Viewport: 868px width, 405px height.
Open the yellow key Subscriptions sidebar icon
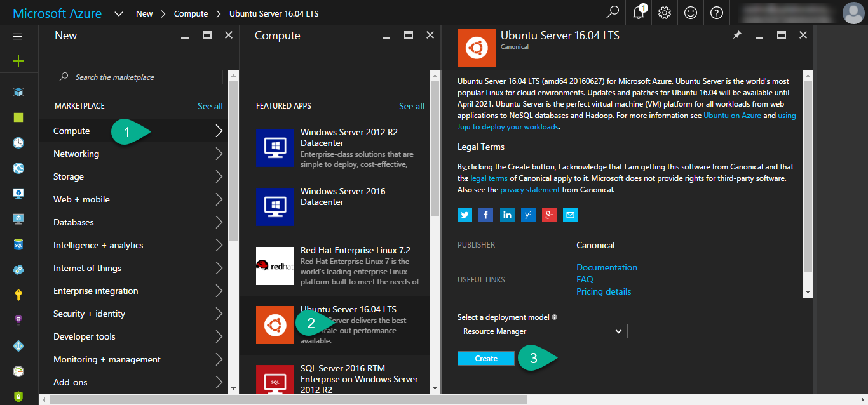click(x=18, y=295)
